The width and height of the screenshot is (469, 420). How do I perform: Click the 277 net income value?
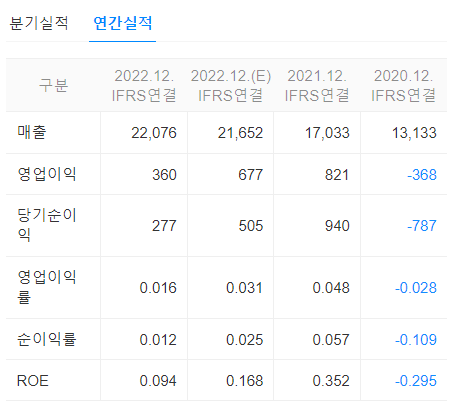[164, 226]
